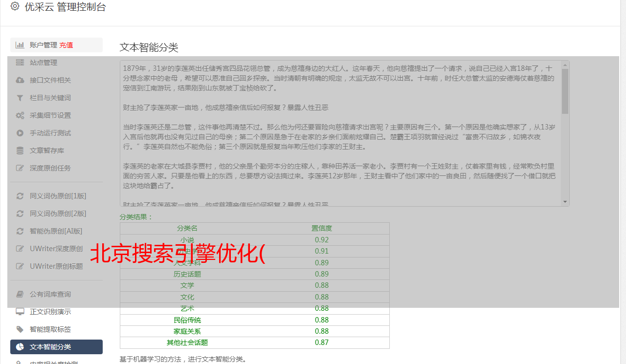Select 栏目与关键词 menu entry
626x364 pixels.
pos(56,98)
